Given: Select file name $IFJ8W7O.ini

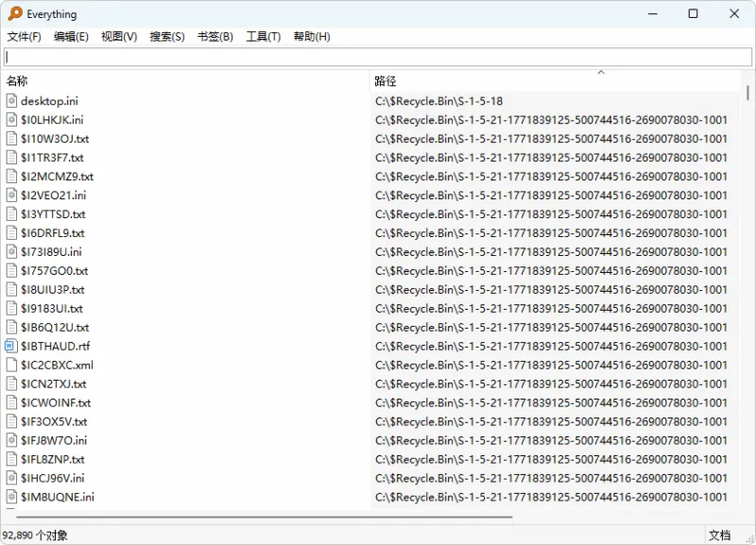Looking at the screenshot, I should point(54,440).
